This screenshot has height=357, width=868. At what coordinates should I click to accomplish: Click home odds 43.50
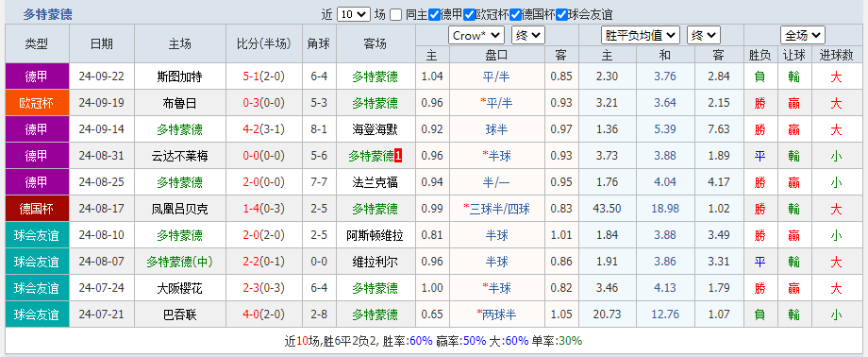(x=608, y=209)
